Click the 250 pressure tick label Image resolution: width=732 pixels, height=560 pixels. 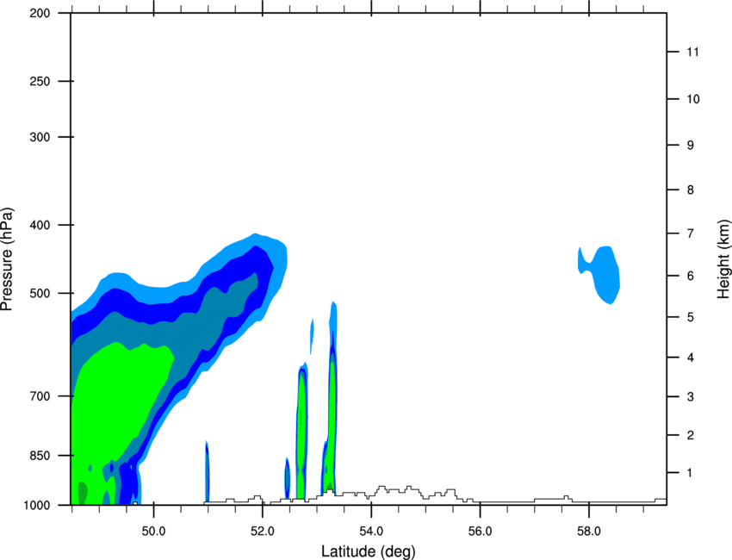tap(40, 81)
